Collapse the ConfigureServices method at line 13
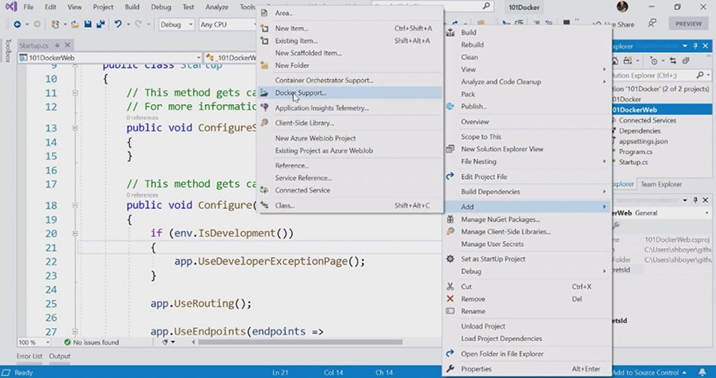This screenshot has width=716, height=378. 74,128
